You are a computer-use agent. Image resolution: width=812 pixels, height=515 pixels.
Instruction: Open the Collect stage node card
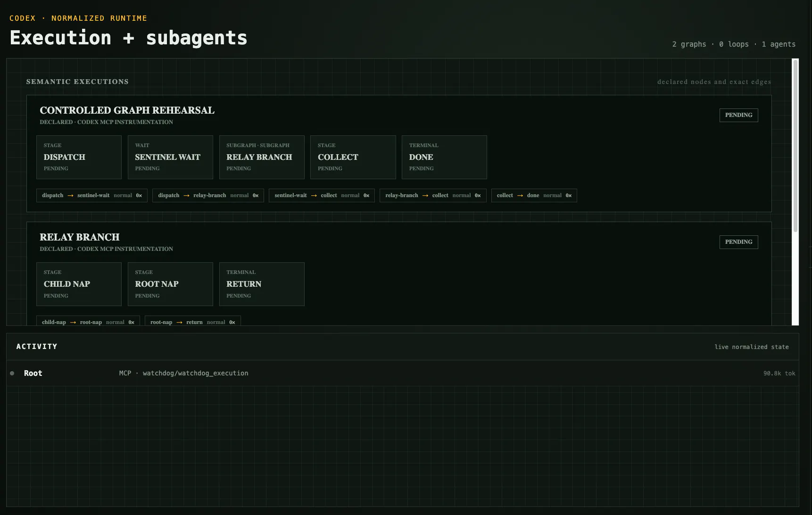(x=353, y=157)
